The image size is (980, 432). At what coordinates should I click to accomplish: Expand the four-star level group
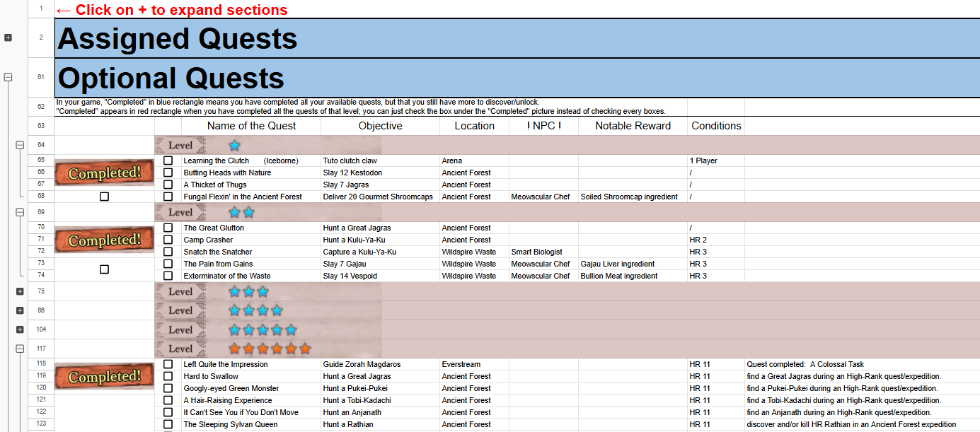(x=20, y=310)
